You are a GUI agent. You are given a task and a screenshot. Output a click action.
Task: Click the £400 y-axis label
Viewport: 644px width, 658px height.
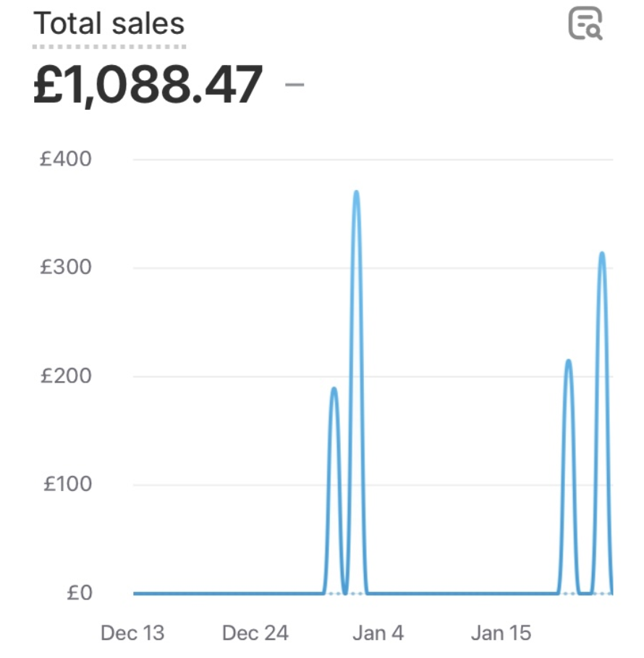(x=66, y=159)
